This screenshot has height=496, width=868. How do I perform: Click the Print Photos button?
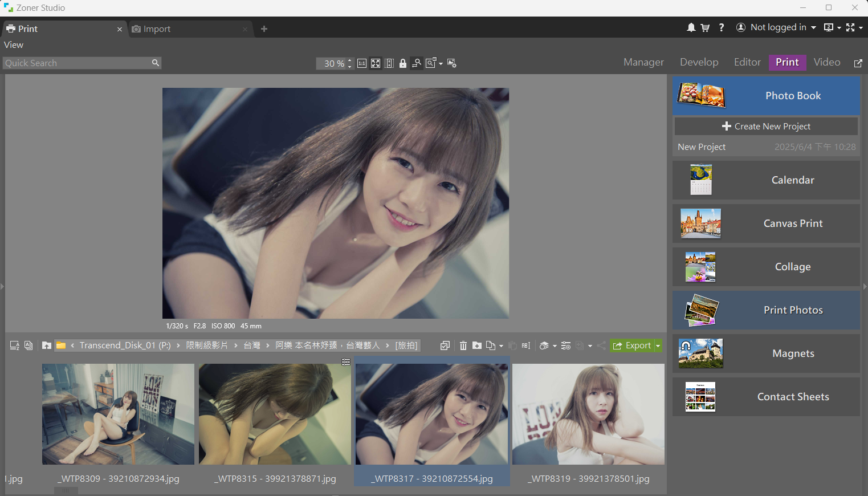(x=766, y=310)
